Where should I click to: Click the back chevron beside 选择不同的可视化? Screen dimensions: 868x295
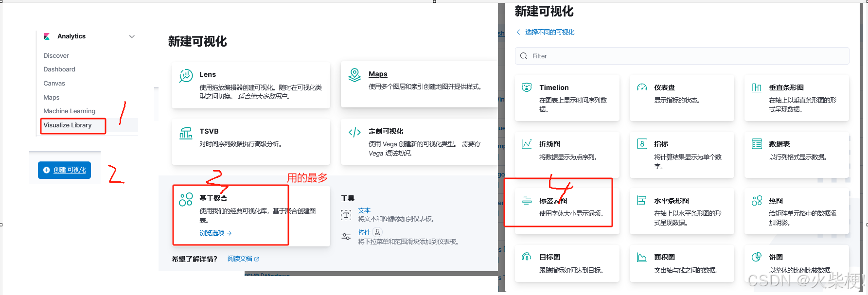pyautogui.click(x=518, y=32)
